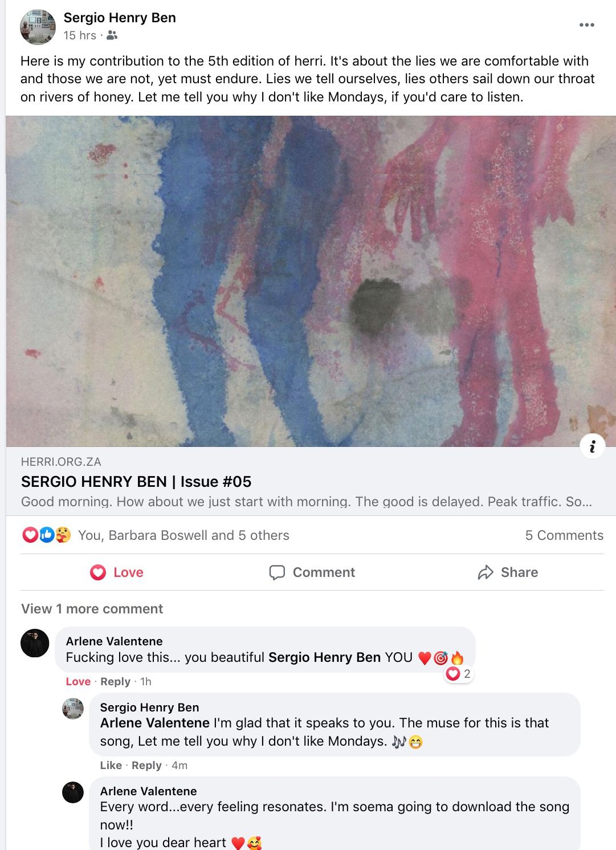
Task: Reply to Sergio's comment about Mondays
Action: 146,765
